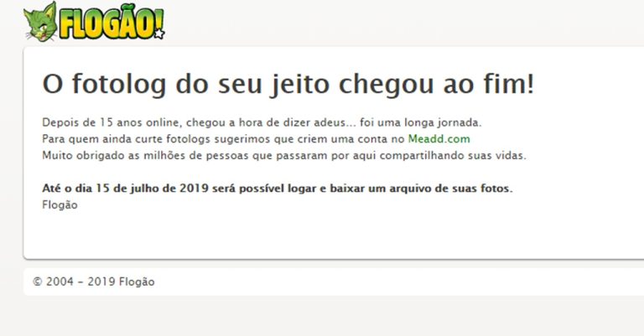644x336 pixels.
Task: Click the heading 'O fotolog do seu jeito chegou ao fim!'
Action: (x=288, y=84)
